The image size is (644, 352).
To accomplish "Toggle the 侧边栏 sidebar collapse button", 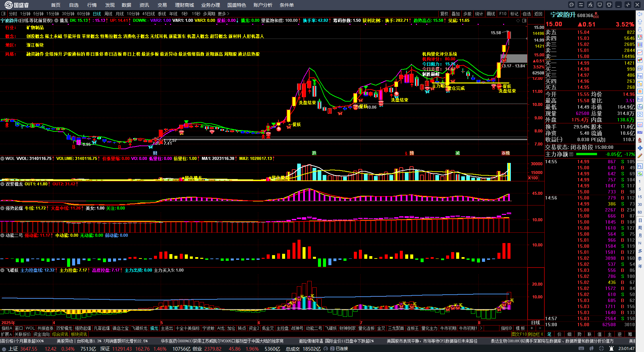I will 535,334.
